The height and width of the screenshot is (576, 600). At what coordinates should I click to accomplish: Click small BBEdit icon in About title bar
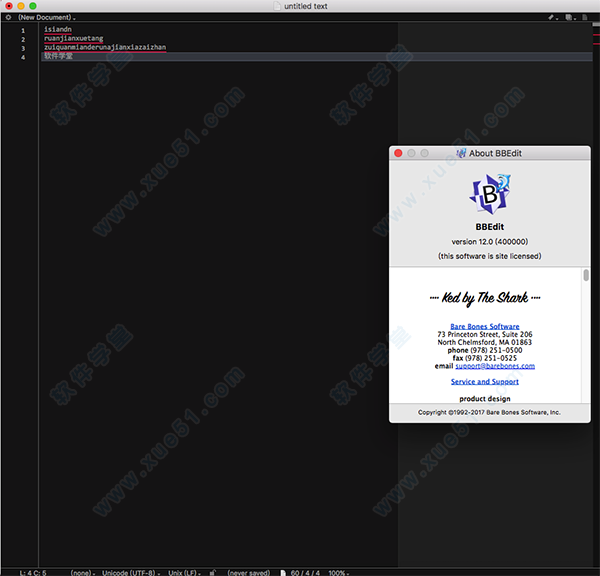[461, 153]
